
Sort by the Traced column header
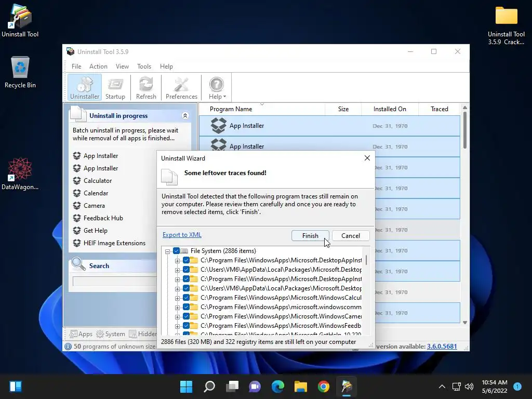439,109
